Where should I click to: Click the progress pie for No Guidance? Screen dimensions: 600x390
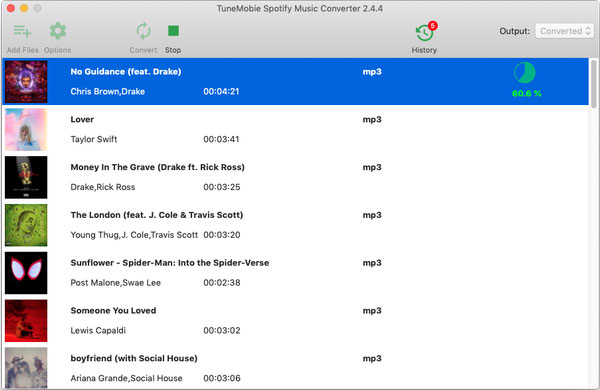point(524,72)
